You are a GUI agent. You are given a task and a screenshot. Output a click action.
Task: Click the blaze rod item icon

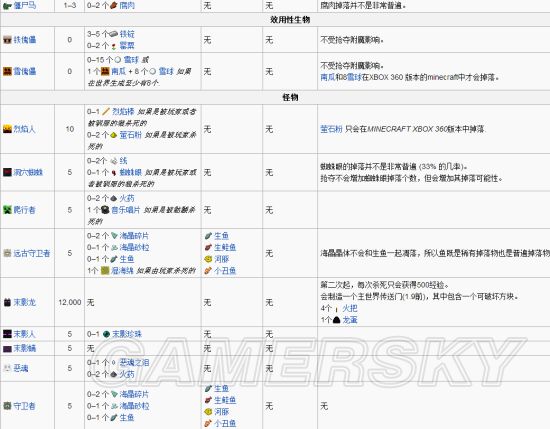pos(106,112)
